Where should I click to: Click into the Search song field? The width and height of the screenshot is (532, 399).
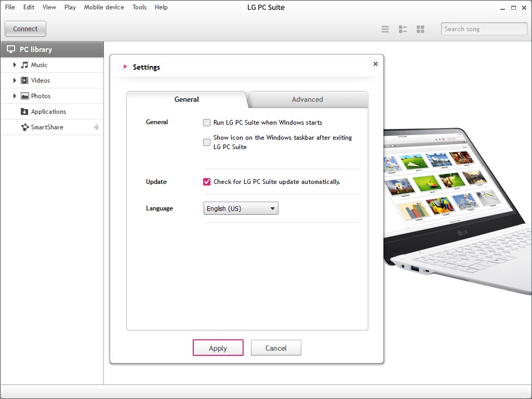click(x=484, y=29)
